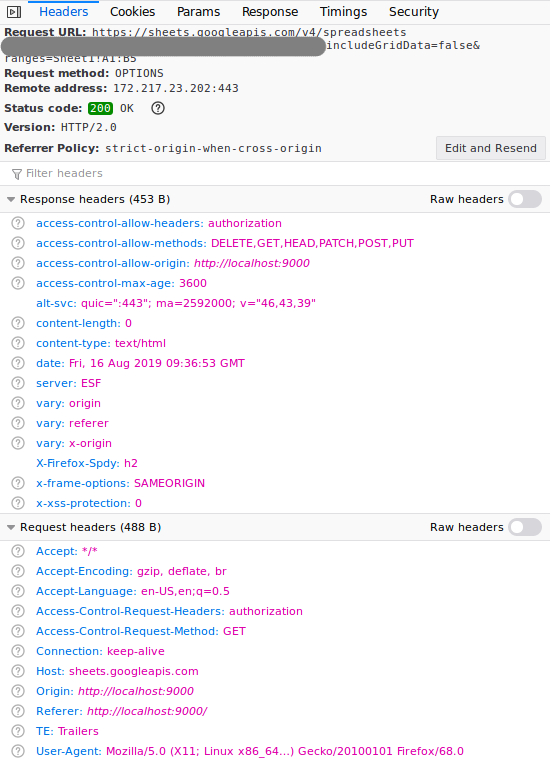Image resolution: width=550 pixels, height=764 pixels.
Task: Click help icon beside vary: x-origin
Action: click(x=18, y=443)
